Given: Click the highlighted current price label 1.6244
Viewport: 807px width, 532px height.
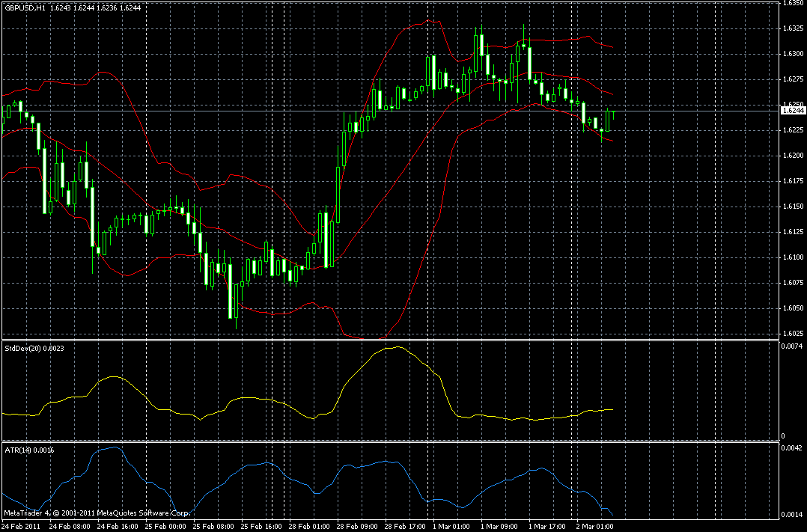Looking at the screenshot, I should tap(793, 111).
